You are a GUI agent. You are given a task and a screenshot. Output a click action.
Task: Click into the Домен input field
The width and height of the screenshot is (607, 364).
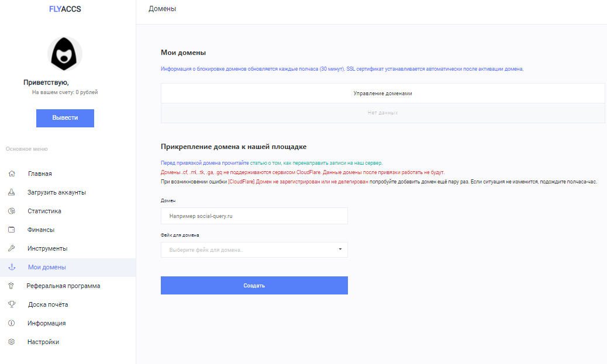tap(254, 216)
